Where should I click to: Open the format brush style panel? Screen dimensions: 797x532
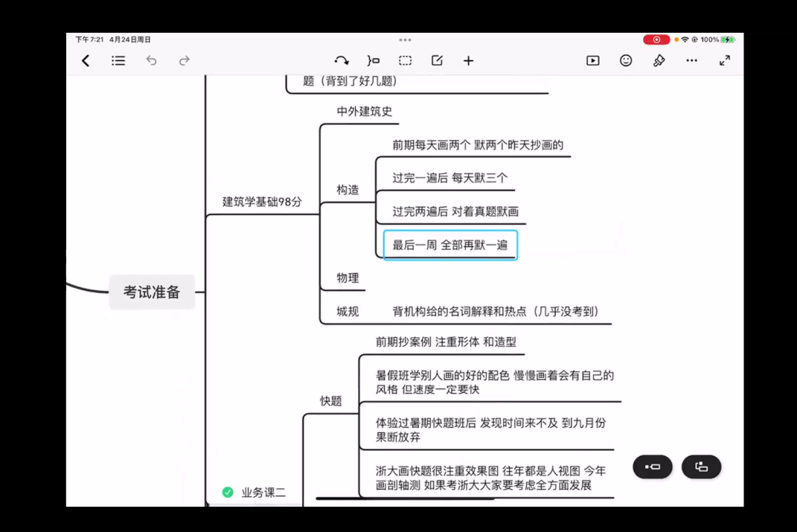659,61
